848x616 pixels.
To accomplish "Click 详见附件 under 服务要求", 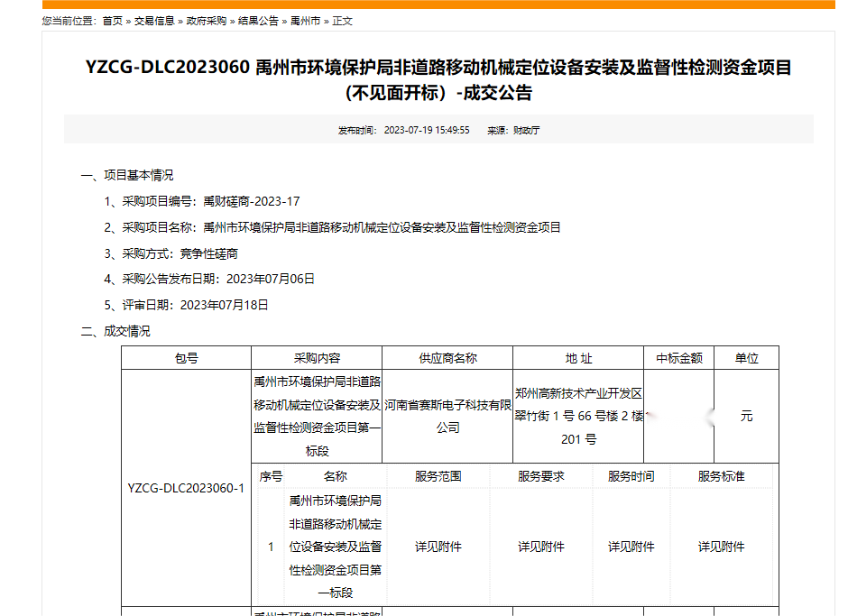I will (540, 547).
